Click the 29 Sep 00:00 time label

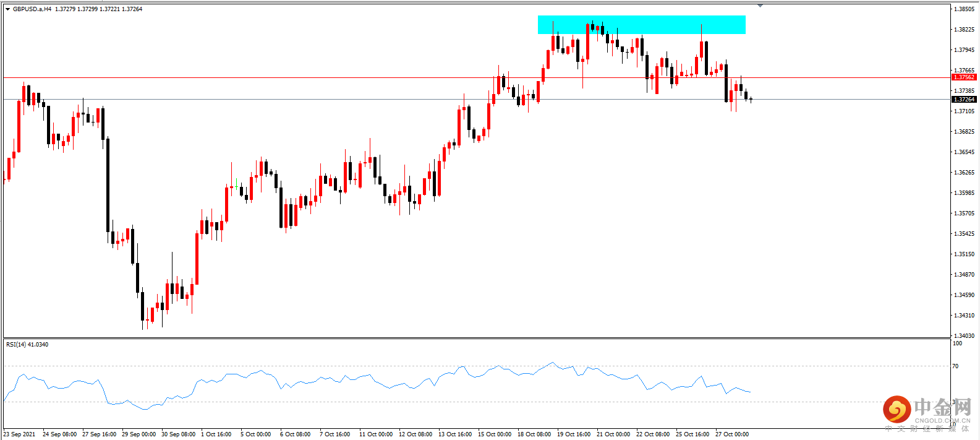point(138,434)
